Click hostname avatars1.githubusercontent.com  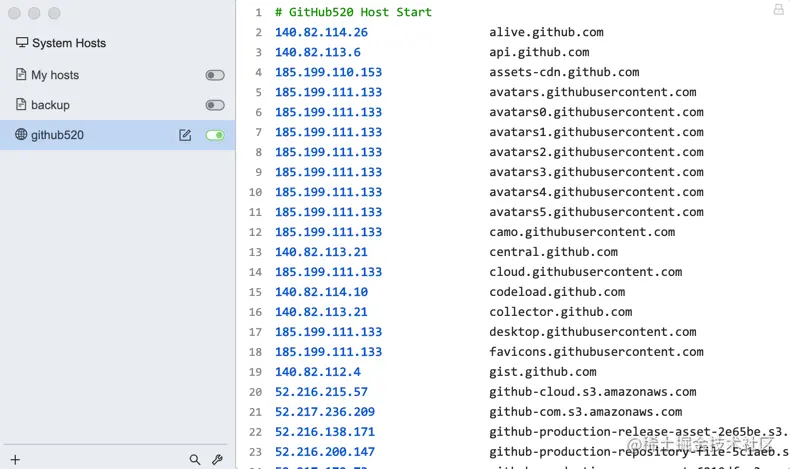coord(596,132)
